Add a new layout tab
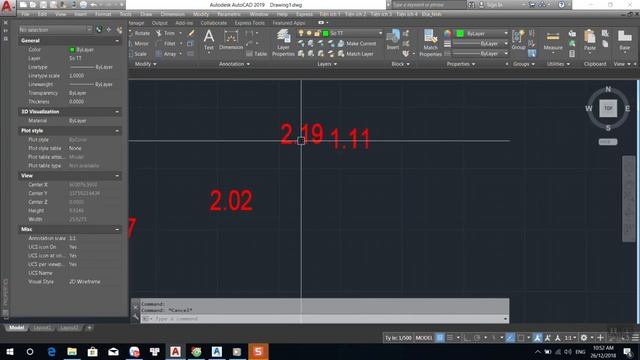 89,328
